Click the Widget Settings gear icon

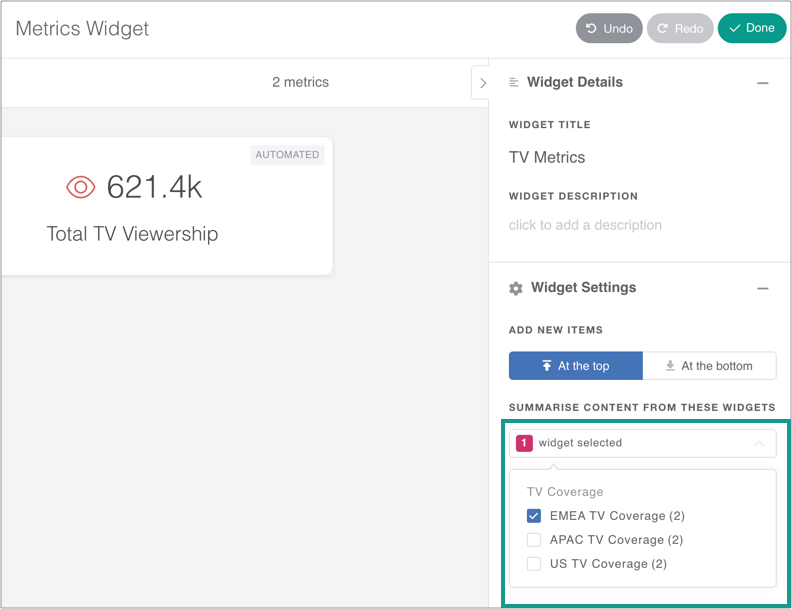coord(516,288)
